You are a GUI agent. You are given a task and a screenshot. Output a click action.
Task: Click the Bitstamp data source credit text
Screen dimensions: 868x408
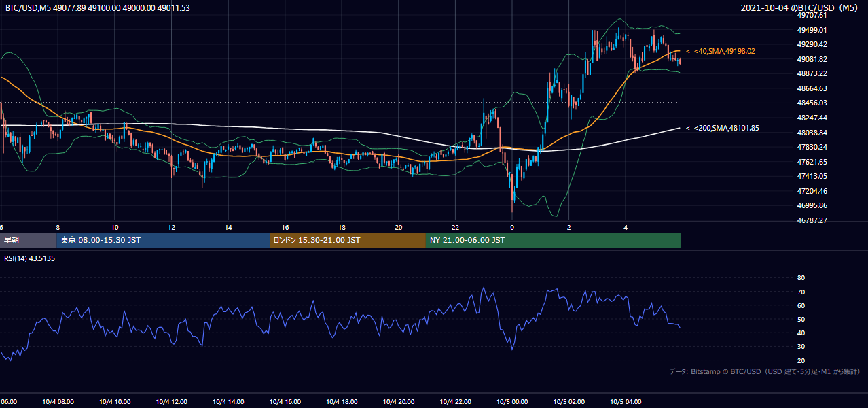[765, 372]
